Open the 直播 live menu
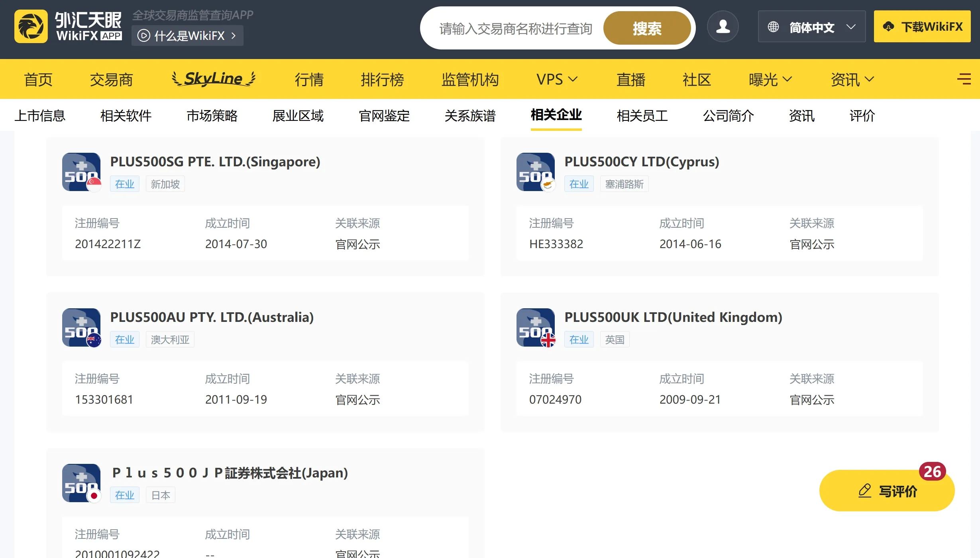 click(631, 79)
